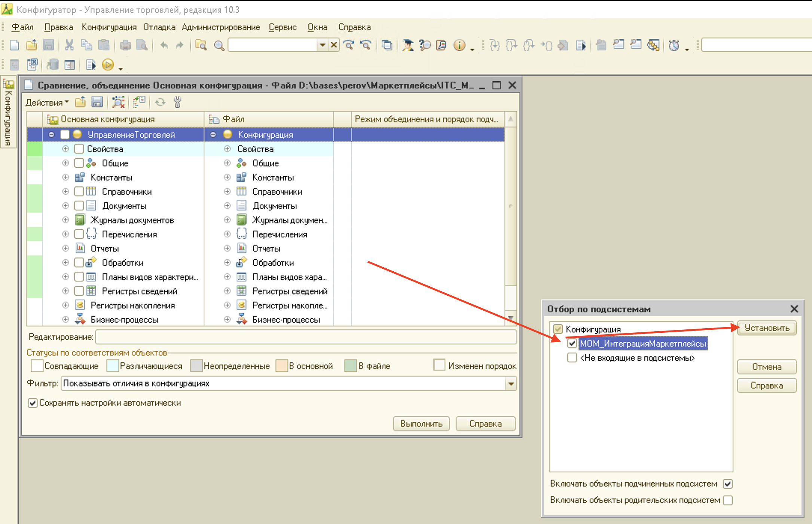Open the Администрирование menu
This screenshot has width=812, height=524.
tap(221, 27)
